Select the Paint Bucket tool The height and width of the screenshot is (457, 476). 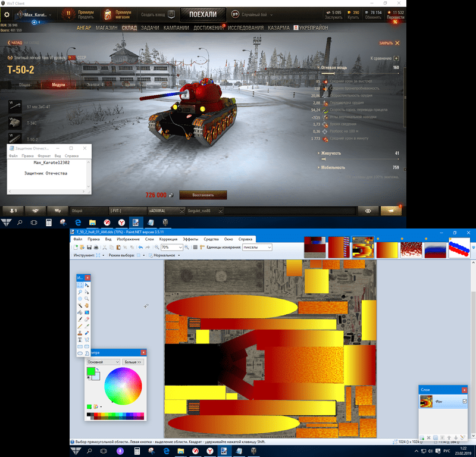click(80, 312)
